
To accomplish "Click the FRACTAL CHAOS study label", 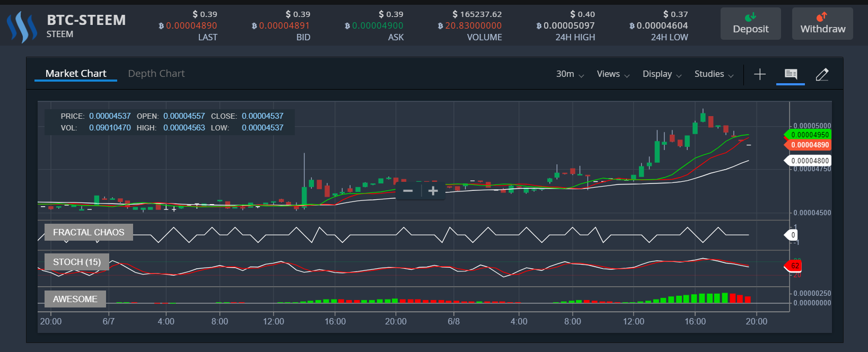I will tap(89, 232).
